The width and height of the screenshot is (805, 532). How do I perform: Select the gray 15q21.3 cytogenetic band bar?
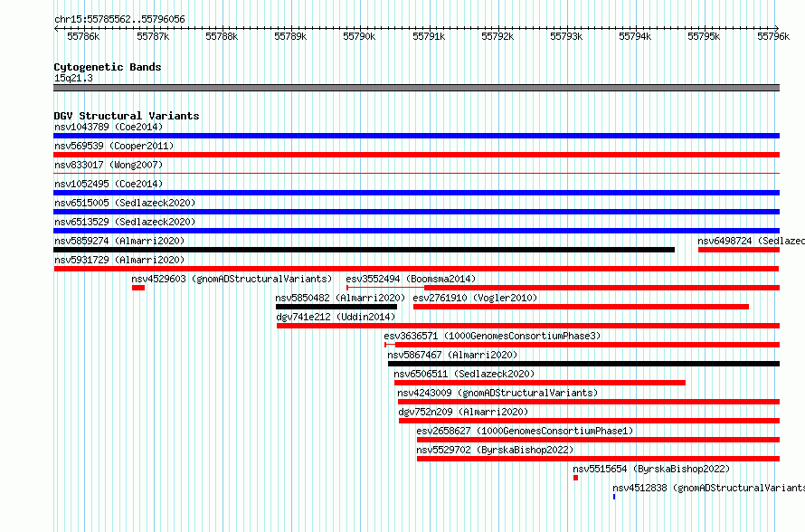click(416, 88)
